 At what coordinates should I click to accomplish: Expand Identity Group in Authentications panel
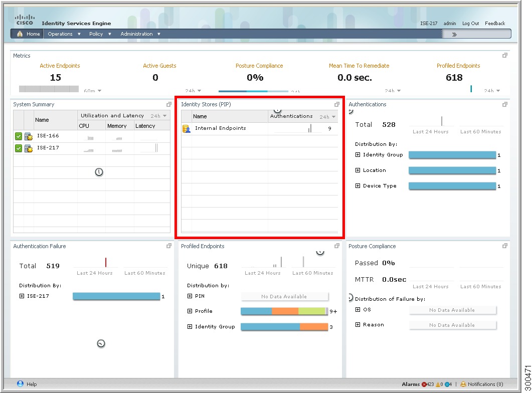coord(358,154)
